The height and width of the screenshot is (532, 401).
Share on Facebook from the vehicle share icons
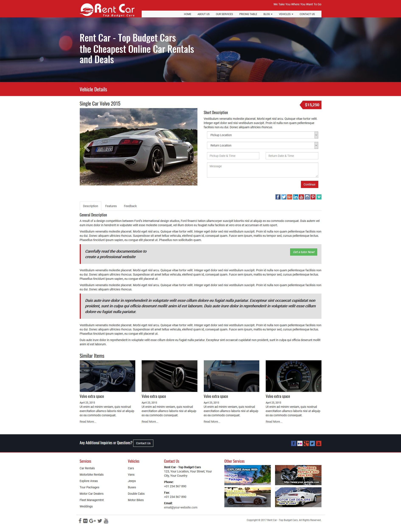coord(278,197)
